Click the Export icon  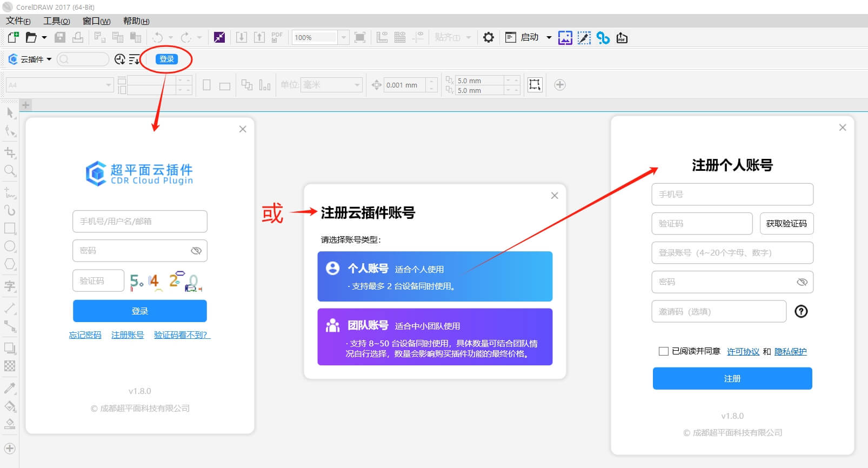coord(259,37)
